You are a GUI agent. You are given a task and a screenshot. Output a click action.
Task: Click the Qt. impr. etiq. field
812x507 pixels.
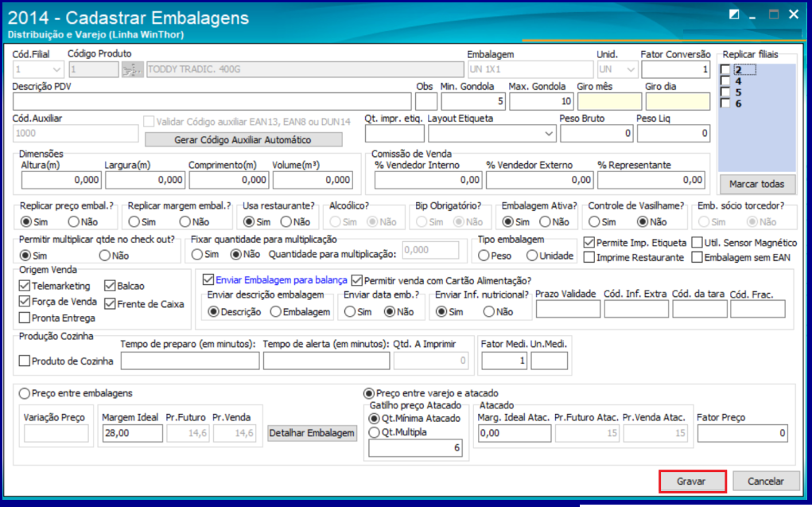tap(394, 134)
